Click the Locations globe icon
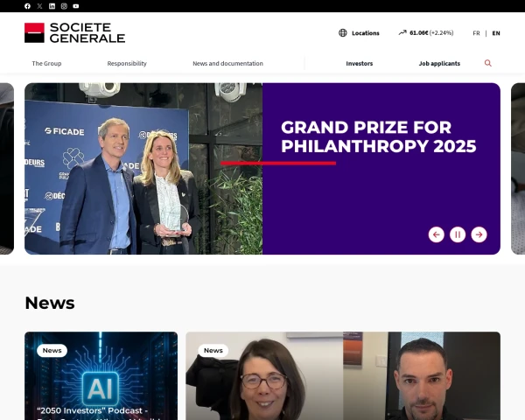This screenshot has width=525, height=420. tap(342, 33)
